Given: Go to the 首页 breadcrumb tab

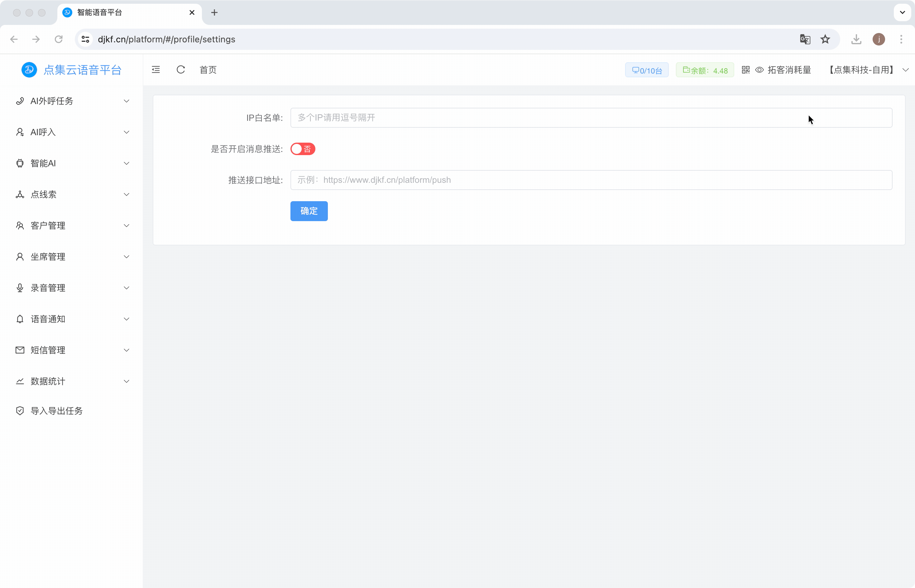Looking at the screenshot, I should (x=208, y=70).
